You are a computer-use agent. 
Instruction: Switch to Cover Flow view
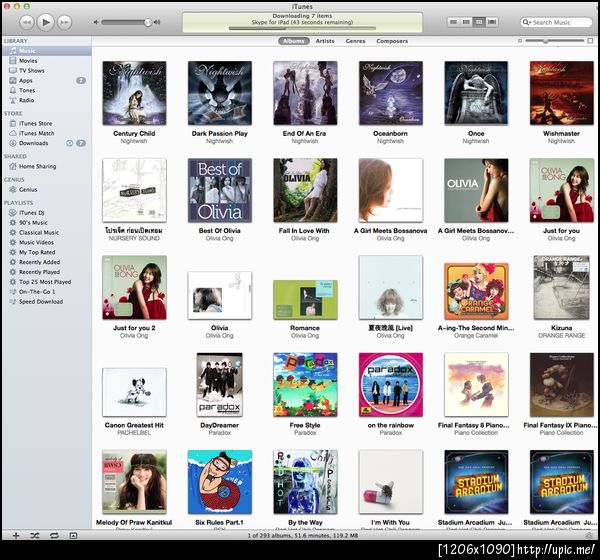(492, 22)
